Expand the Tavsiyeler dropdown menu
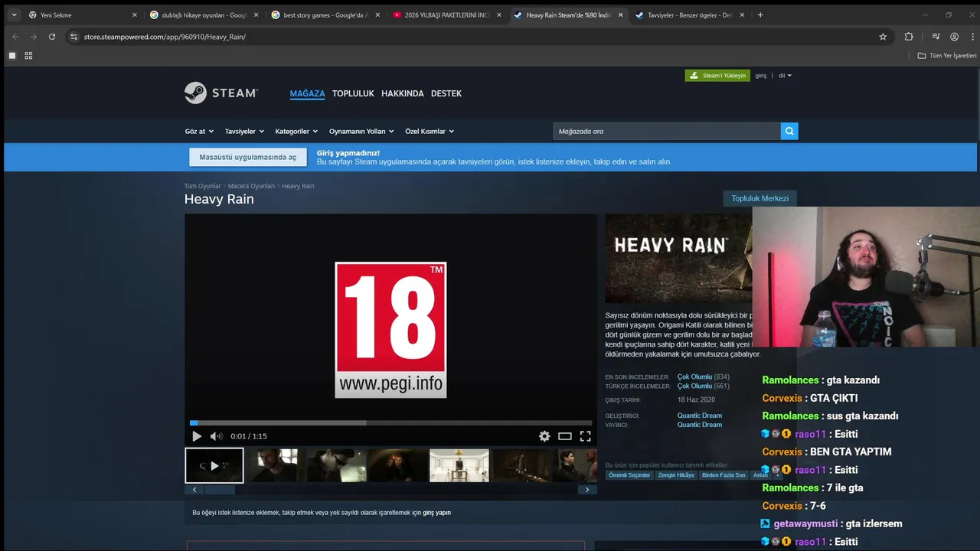This screenshot has width=980, height=551. coord(244,132)
